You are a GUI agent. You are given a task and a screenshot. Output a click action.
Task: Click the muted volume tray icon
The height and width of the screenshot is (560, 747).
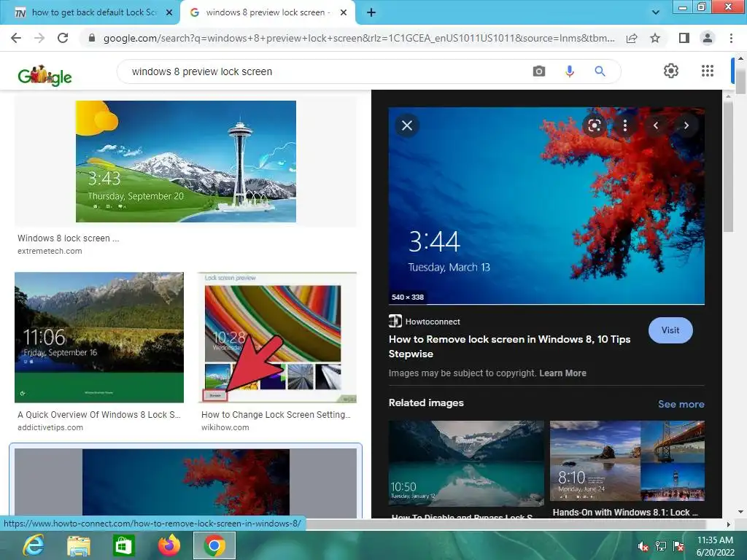pyautogui.click(x=643, y=547)
